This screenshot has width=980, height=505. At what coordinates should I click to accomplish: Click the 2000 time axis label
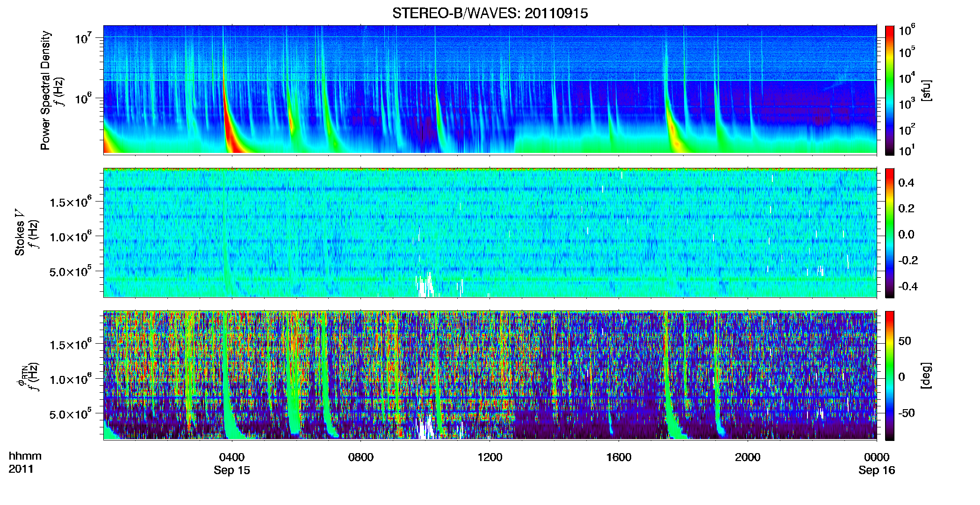coord(748,457)
